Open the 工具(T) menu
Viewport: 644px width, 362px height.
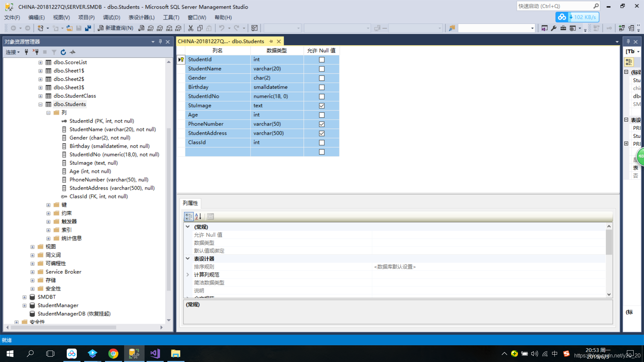pos(171,17)
